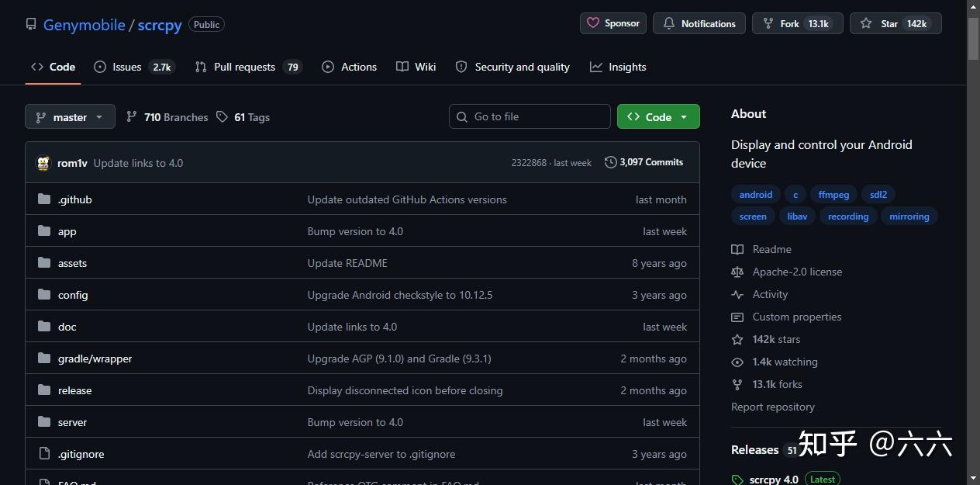Image resolution: width=980 pixels, height=485 pixels.
Task: Select the android topic tag
Action: click(x=756, y=195)
